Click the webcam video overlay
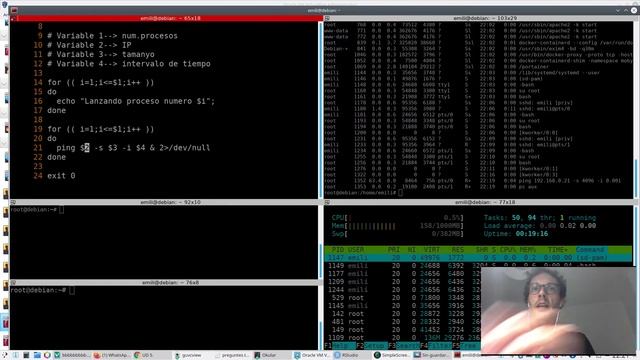The width and height of the screenshot is (640, 360). click(x=558, y=310)
